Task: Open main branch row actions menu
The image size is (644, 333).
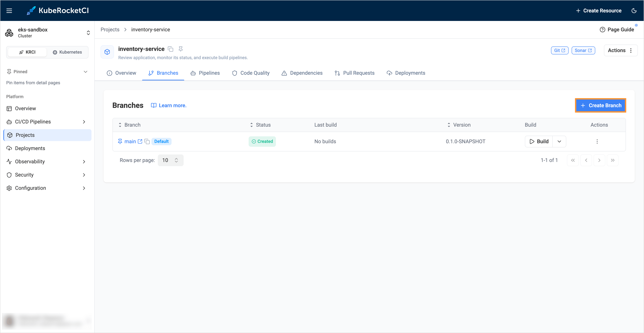Action: [x=597, y=142]
